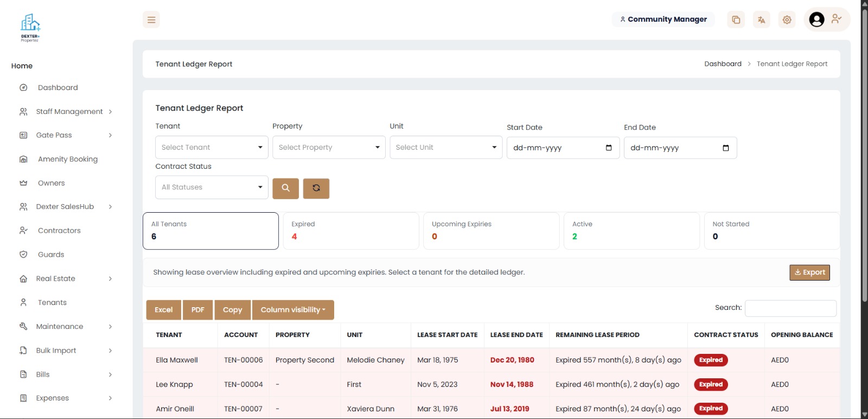Click the Export button
The width and height of the screenshot is (868, 419).
[810, 272]
